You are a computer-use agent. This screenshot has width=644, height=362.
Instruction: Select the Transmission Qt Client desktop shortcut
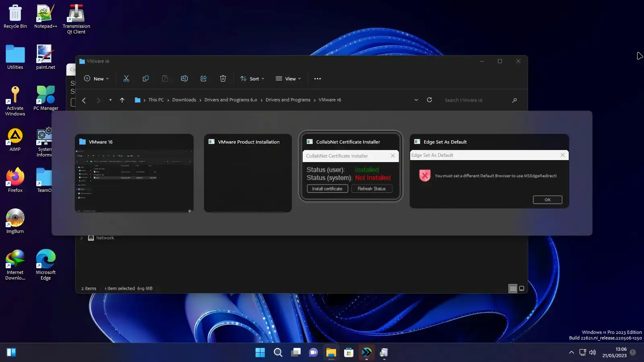pyautogui.click(x=76, y=19)
